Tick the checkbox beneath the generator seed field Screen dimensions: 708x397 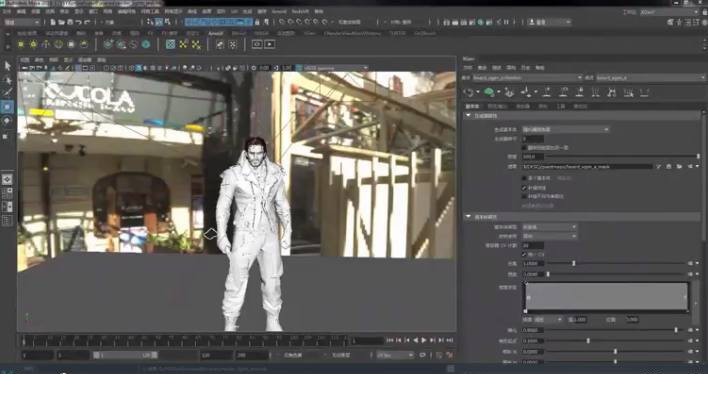tap(524, 148)
